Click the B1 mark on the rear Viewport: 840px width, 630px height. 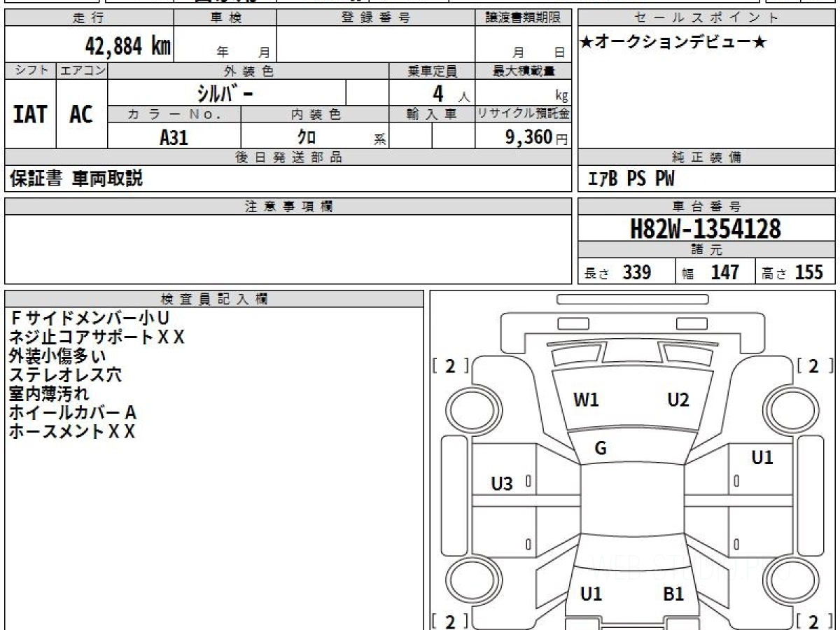[673, 594]
